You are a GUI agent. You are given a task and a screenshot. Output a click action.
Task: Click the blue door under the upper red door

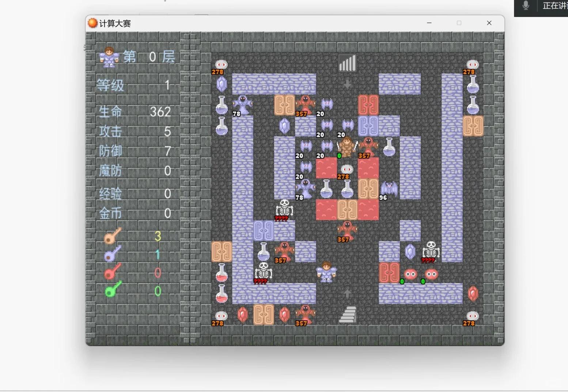(x=368, y=126)
